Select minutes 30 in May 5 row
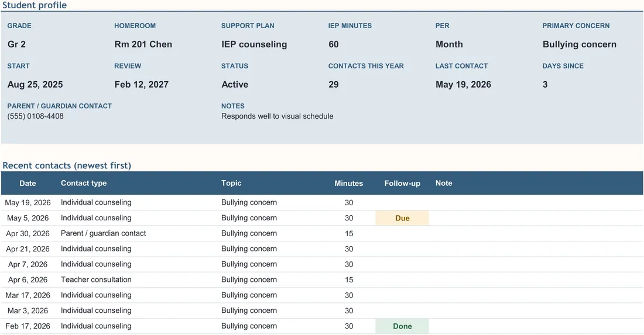This screenshot has width=644, height=335. click(349, 218)
